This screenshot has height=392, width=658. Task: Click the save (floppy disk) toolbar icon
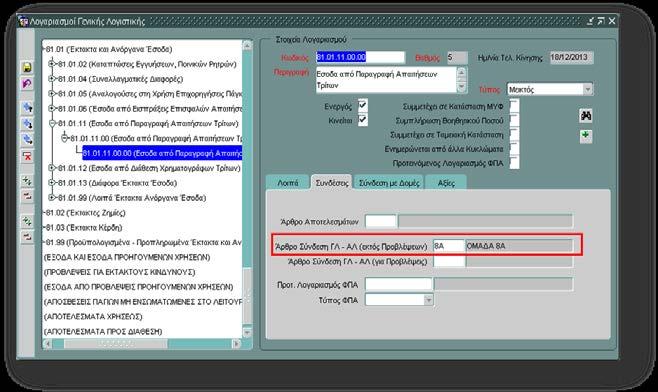pos(27,67)
